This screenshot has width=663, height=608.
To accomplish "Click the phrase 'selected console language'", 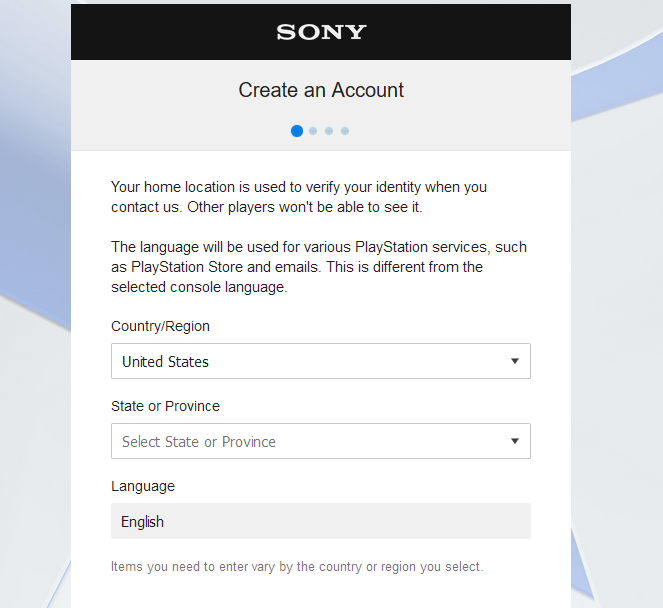I will [x=198, y=287].
